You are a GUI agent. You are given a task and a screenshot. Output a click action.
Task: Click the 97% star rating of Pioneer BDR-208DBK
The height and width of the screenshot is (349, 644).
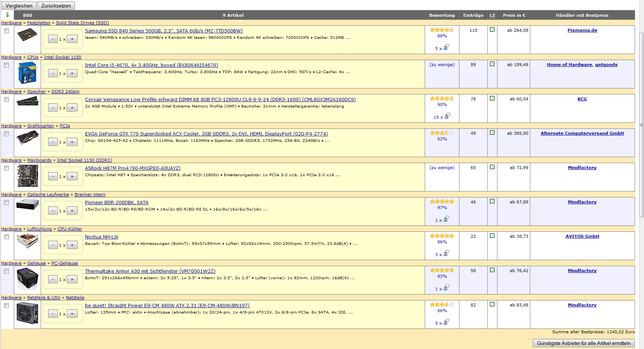pyautogui.click(x=442, y=202)
